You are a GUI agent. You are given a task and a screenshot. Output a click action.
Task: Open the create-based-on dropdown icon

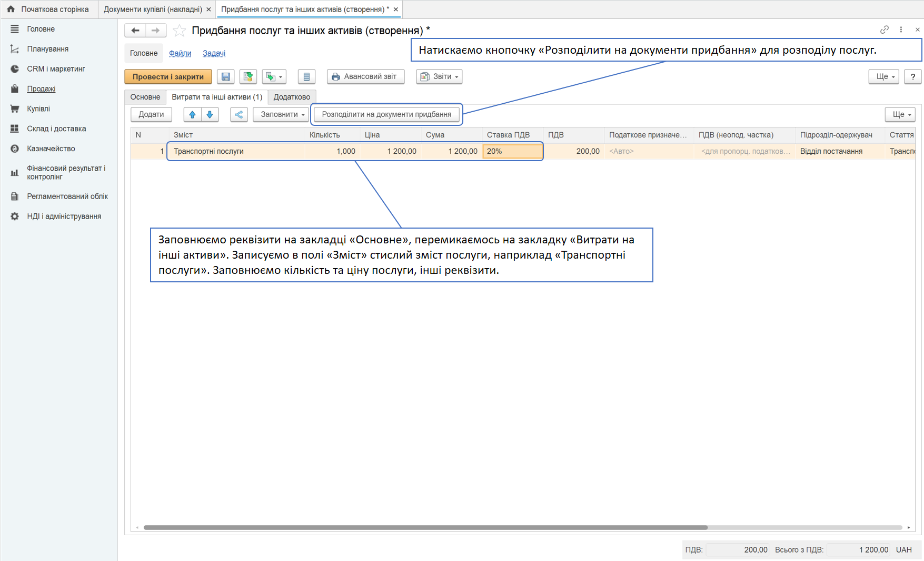pyautogui.click(x=274, y=77)
